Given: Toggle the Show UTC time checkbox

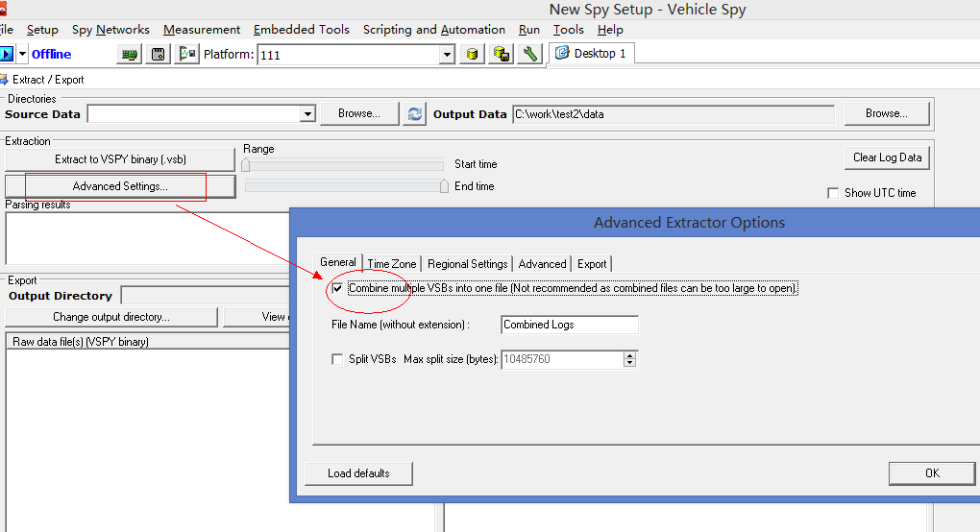Looking at the screenshot, I should 833,193.
